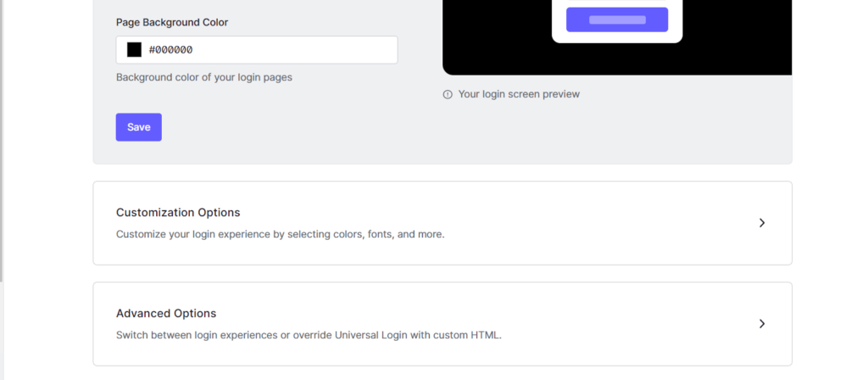This screenshot has height=380, width=868.
Task: Click the info icon beside login screen preview
Action: 448,95
